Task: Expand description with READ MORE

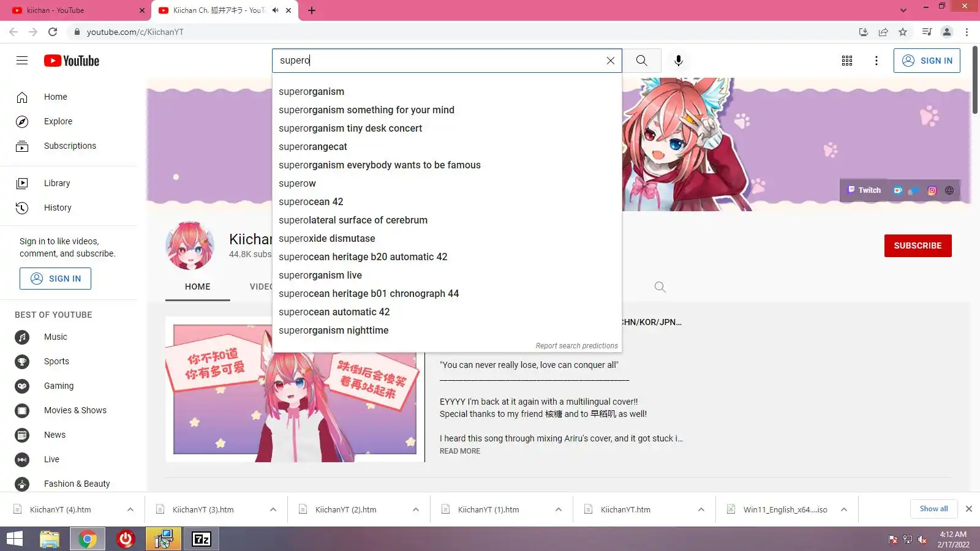Action: [460, 451]
